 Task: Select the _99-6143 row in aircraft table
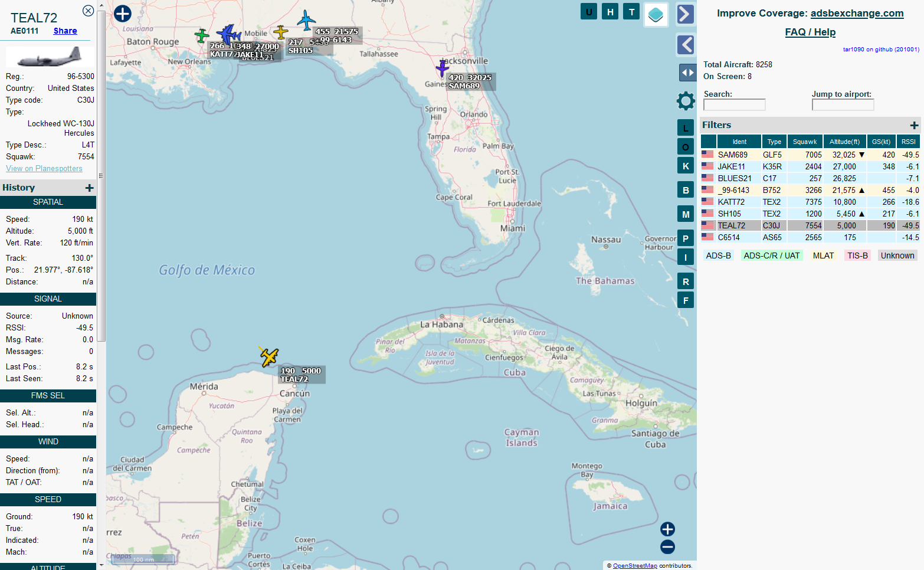(x=810, y=190)
